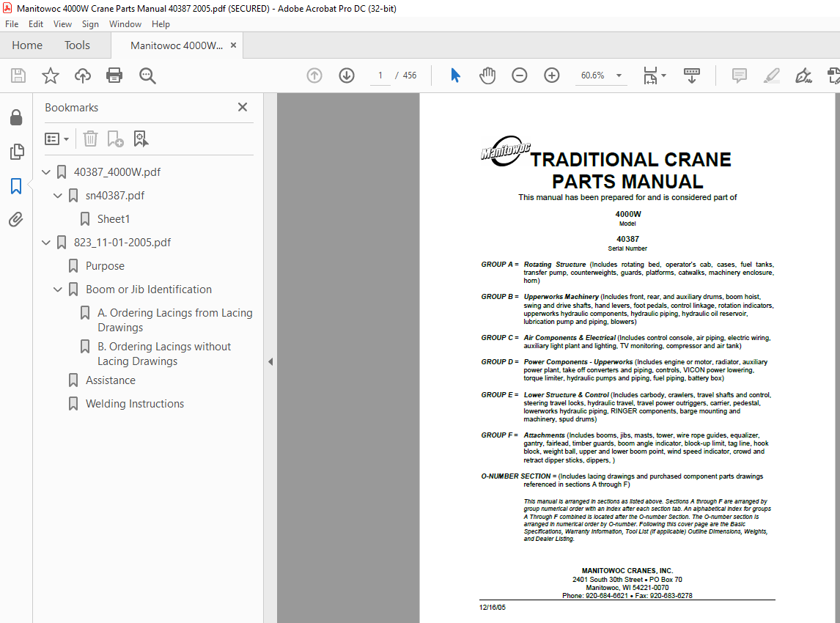The width and height of the screenshot is (840, 623).
Task: Jump to the Sheet1 bookmark
Action: (114, 219)
